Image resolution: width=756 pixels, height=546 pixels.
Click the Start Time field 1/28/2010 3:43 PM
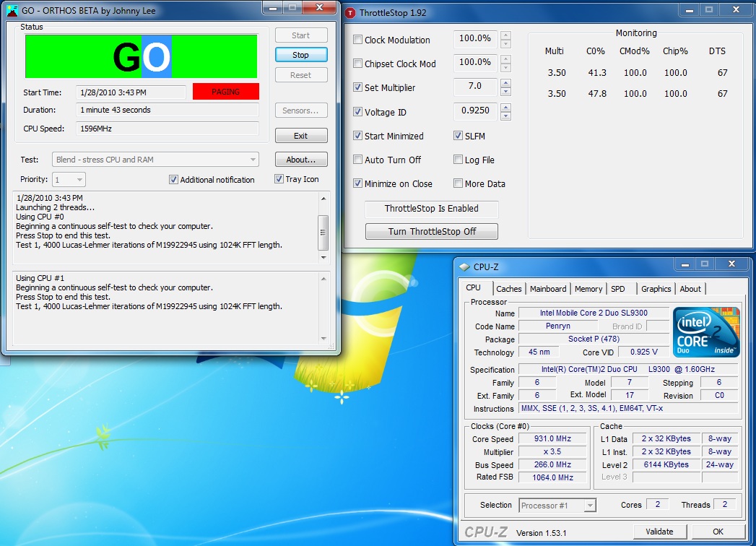click(x=131, y=92)
